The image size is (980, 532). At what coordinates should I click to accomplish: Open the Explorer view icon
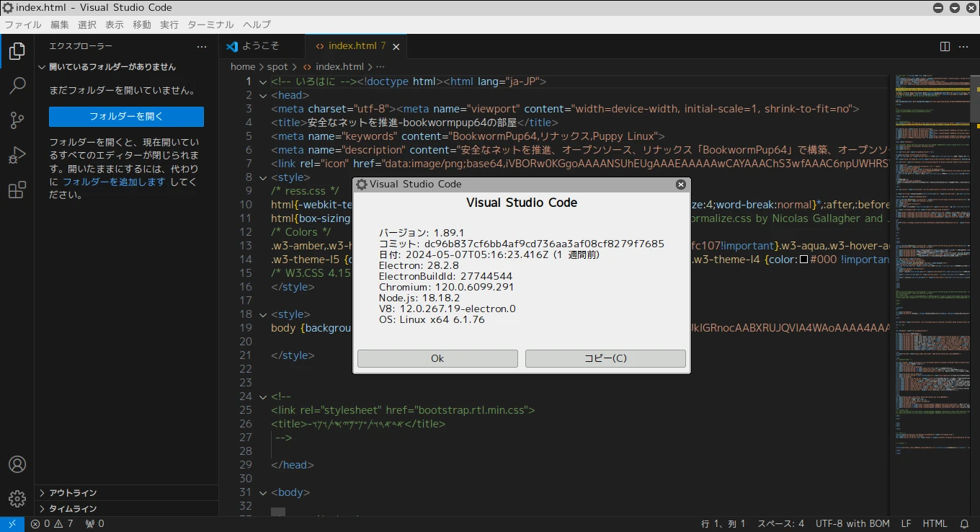[x=17, y=51]
